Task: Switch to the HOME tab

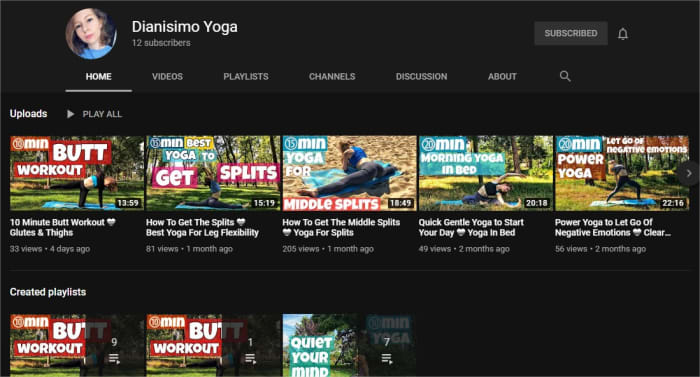Action: (x=99, y=76)
